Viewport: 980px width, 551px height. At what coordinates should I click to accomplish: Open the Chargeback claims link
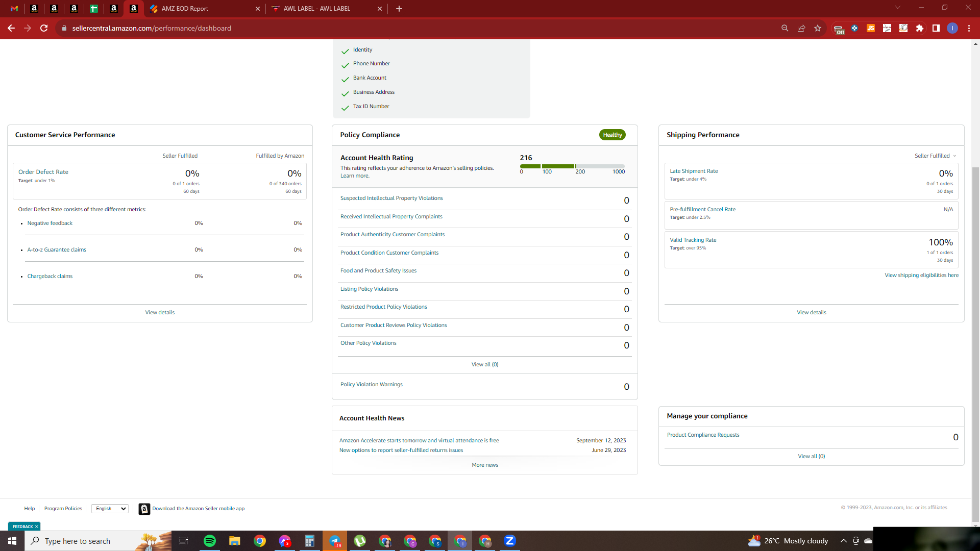50,276
